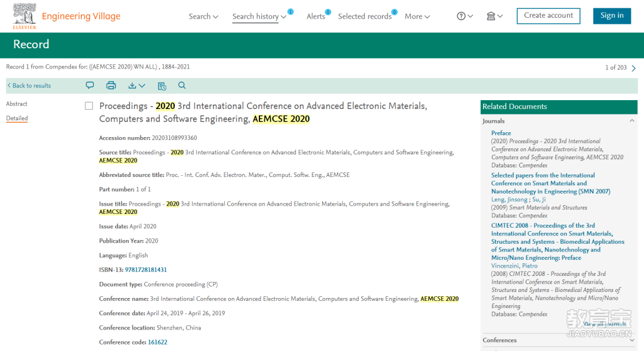Open the CIMTEC 2008 proceedings link

[x=558, y=241]
